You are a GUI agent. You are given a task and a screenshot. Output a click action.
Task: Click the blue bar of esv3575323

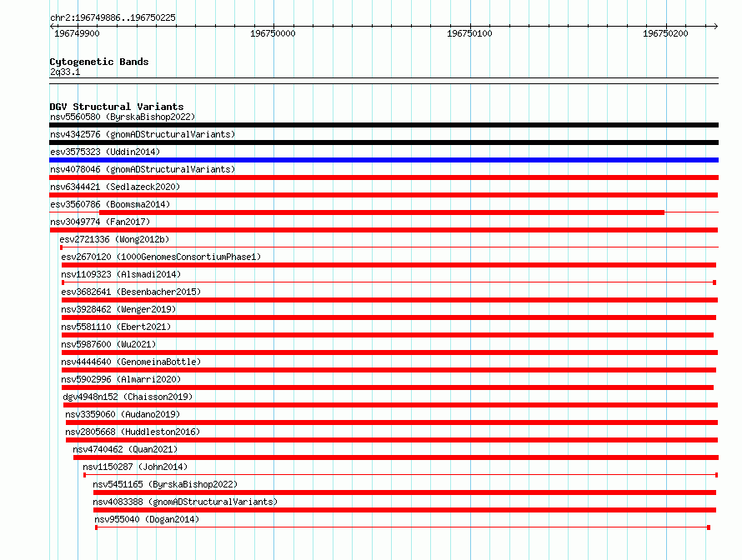click(x=384, y=160)
